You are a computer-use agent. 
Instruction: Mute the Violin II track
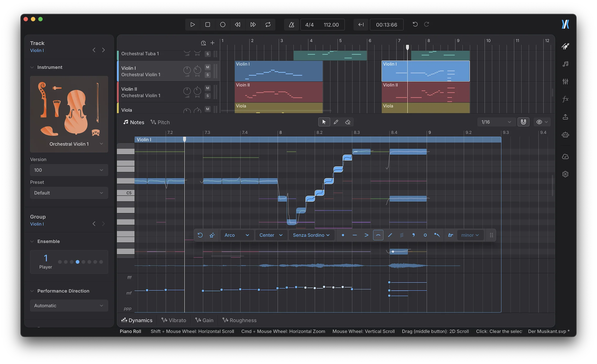208,88
